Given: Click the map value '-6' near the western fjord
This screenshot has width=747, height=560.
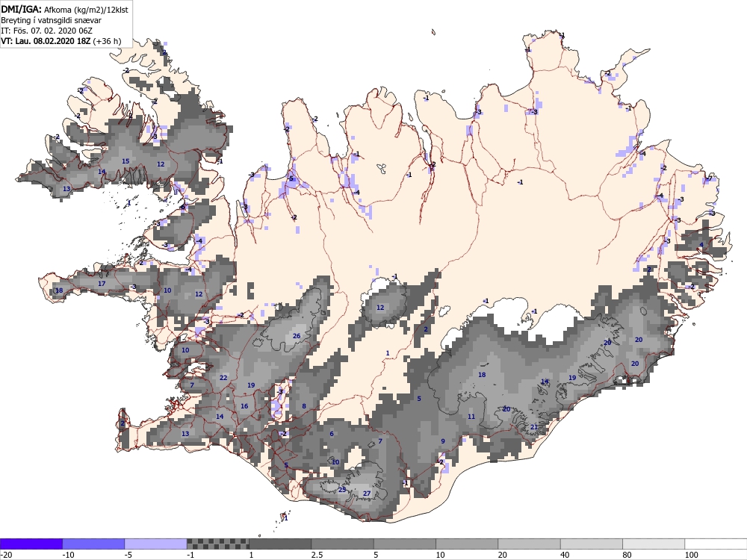Looking at the screenshot, I should (x=182, y=207).
